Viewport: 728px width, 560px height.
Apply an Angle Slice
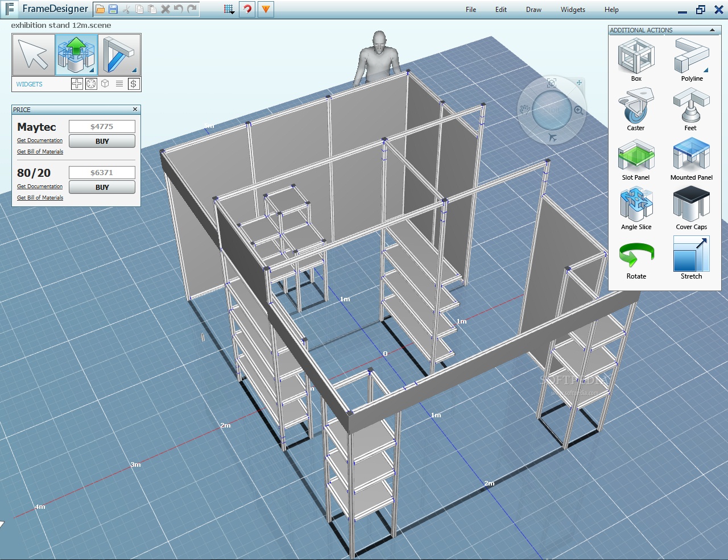(636, 209)
